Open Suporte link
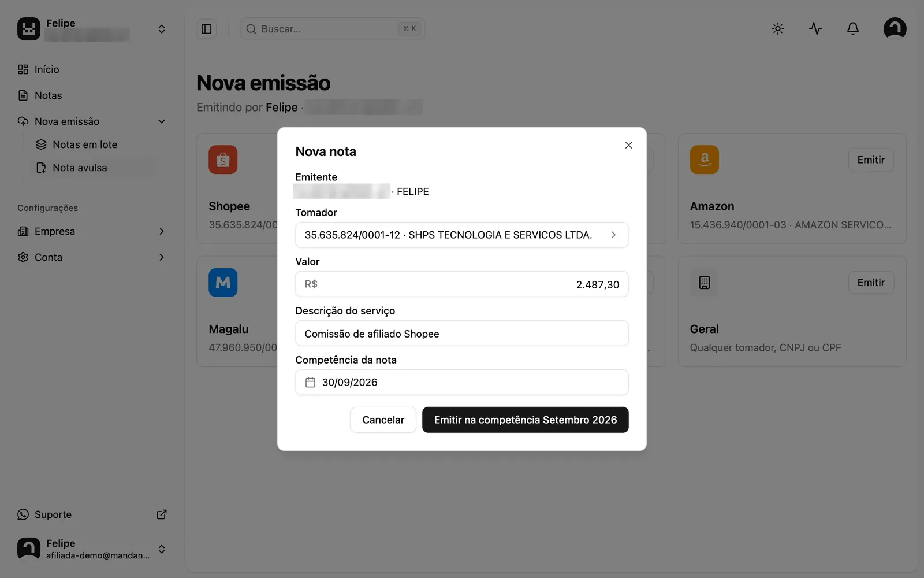Screen dimensions: 924x578 92,514
